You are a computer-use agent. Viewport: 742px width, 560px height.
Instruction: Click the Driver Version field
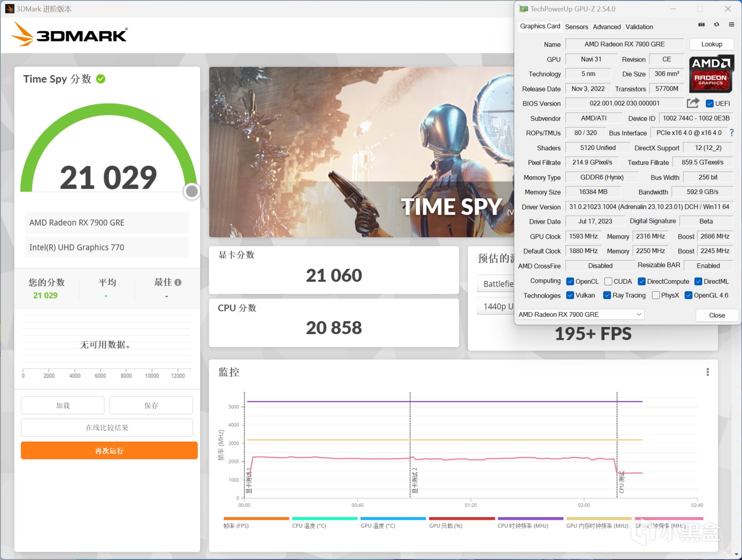[649, 207]
